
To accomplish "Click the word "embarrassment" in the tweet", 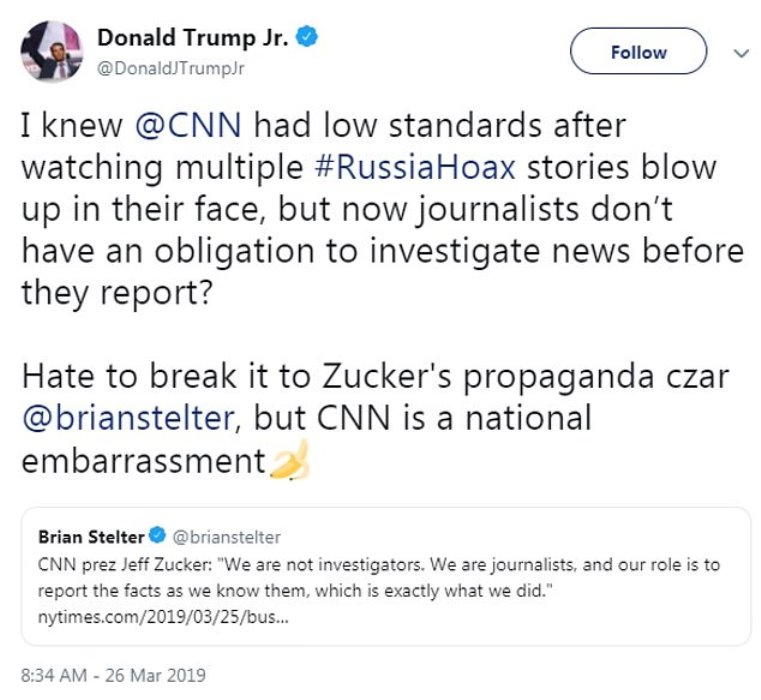I will tap(141, 460).
